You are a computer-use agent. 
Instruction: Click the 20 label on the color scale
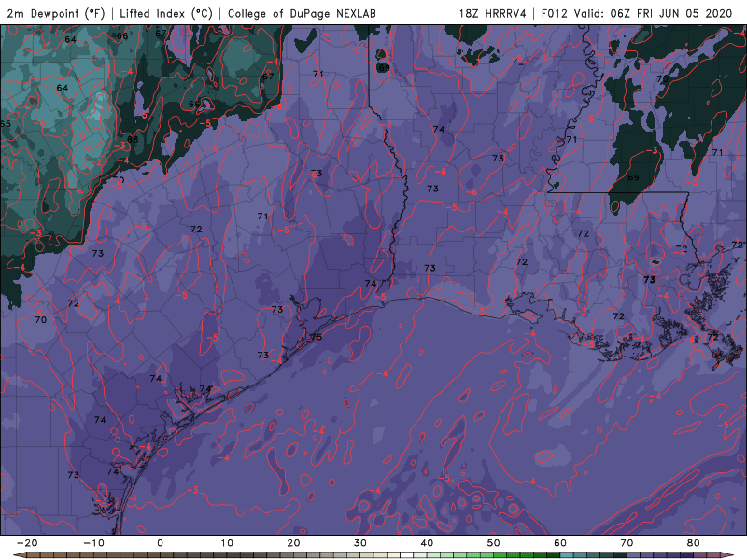coord(293,543)
